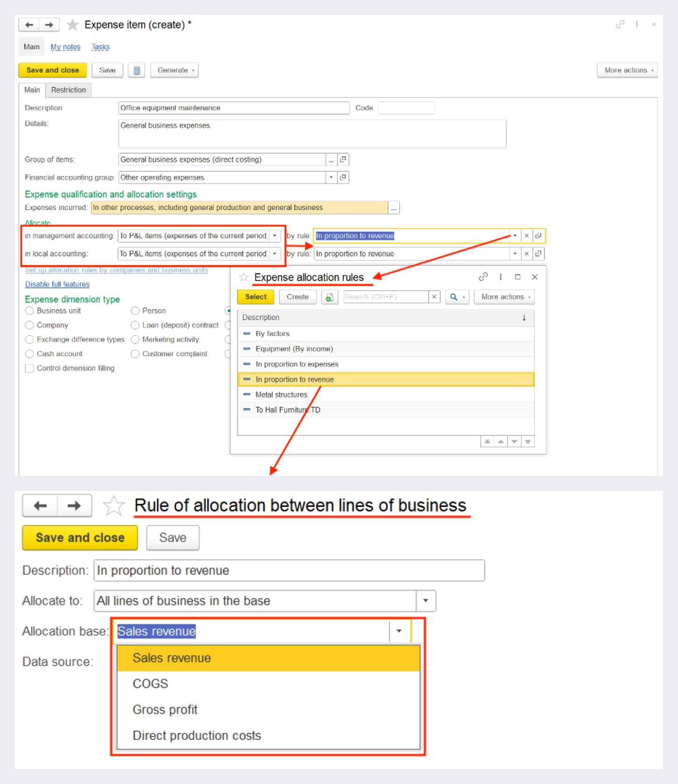Open the Group of items linked record icon
The height and width of the screenshot is (784, 678).
pos(343,160)
